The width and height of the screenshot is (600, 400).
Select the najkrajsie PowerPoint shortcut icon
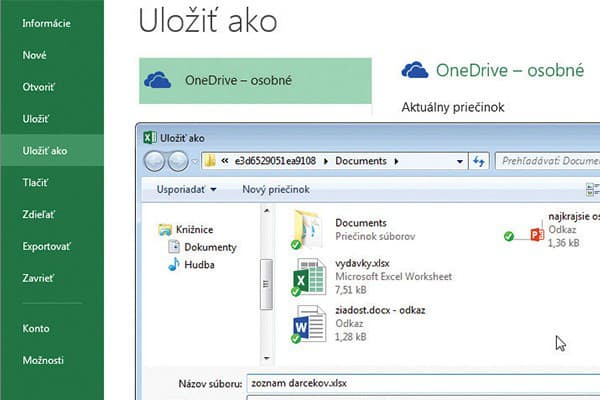(537, 234)
